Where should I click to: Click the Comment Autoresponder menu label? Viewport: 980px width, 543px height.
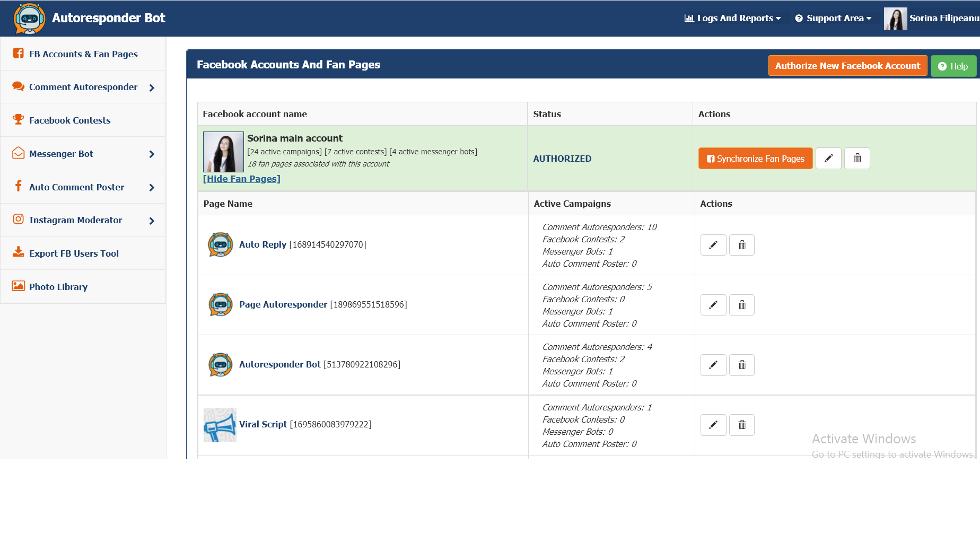click(x=83, y=87)
